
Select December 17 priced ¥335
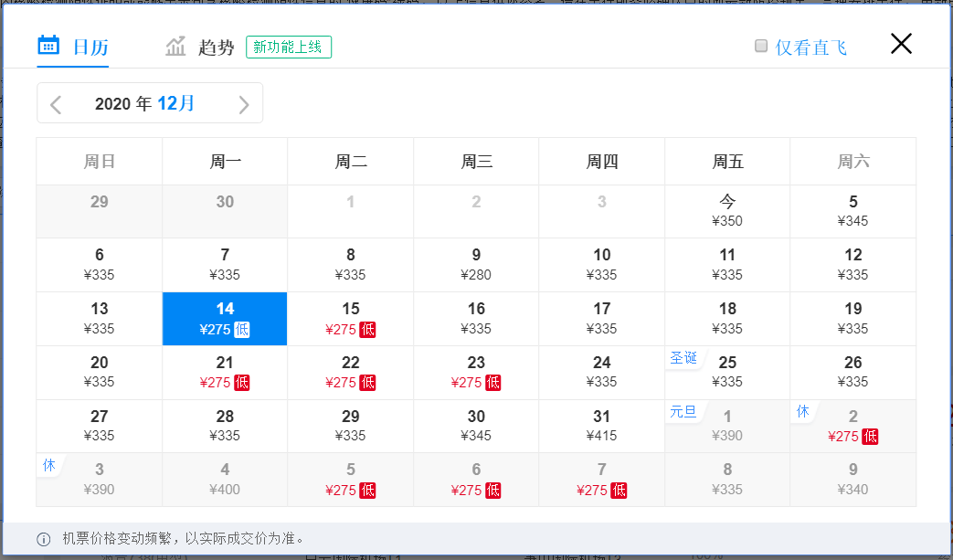point(602,319)
